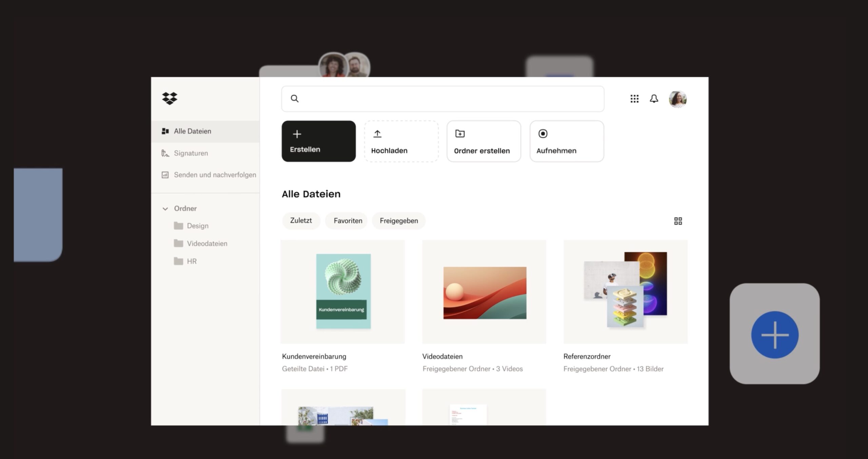
Task: Click Ordner erstellen button
Action: [x=484, y=141]
